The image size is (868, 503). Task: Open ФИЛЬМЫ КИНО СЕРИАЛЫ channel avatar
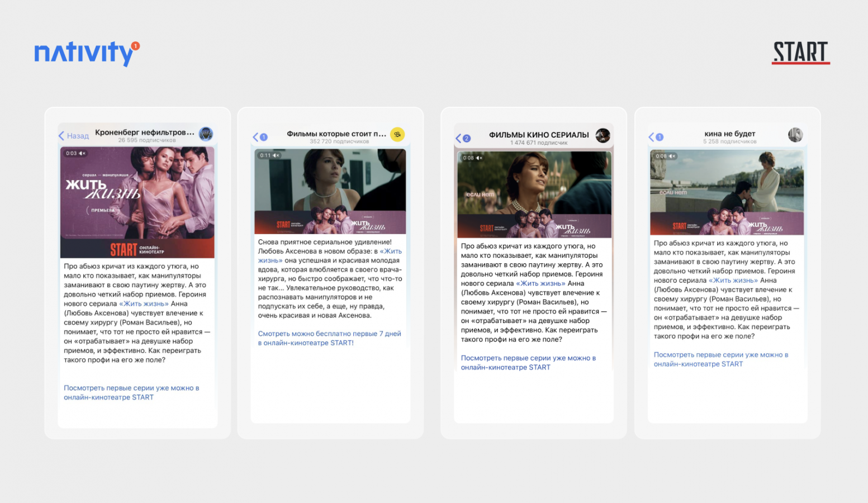point(603,135)
